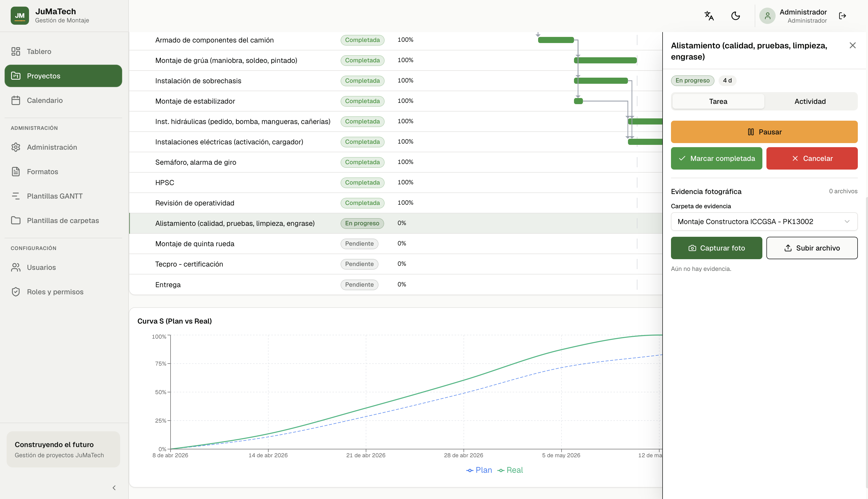Viewport: 868px width, 499px height.
Task: Click the En progreso status in Alistamiento row
Action: [x=362, y=224]
